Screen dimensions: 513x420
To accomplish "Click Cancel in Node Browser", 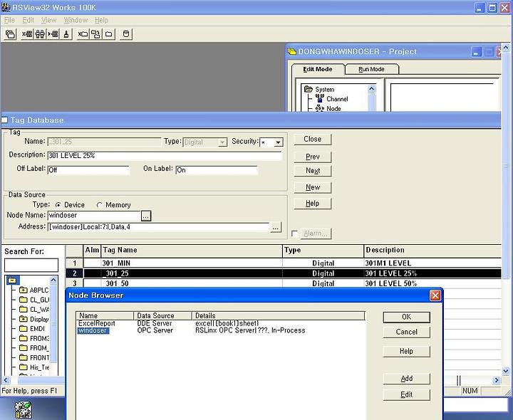I will coord(406,332).
